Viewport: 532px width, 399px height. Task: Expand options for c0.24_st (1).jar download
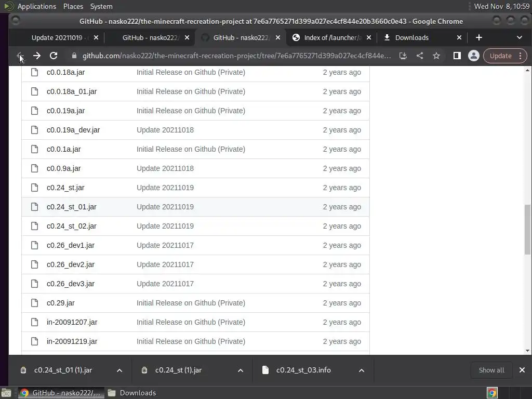pyautogui.click(x=241, y=370)
